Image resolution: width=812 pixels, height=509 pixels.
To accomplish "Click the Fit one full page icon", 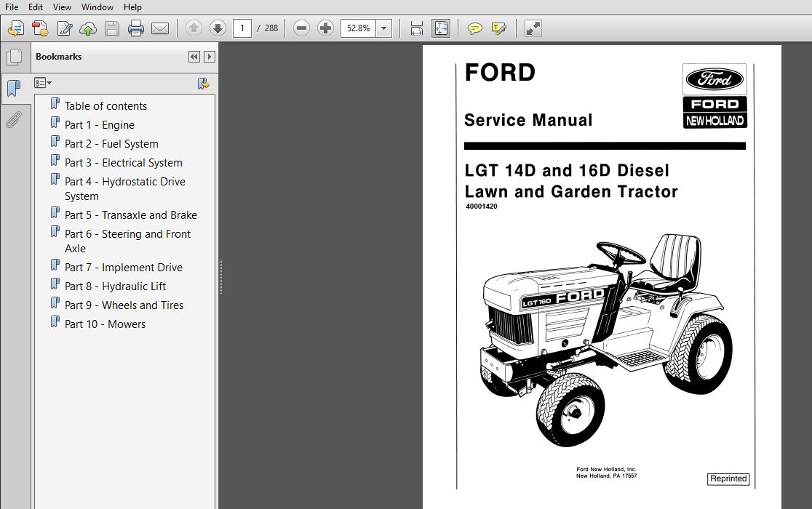I will pyautogui.click(x=441, y=28).
